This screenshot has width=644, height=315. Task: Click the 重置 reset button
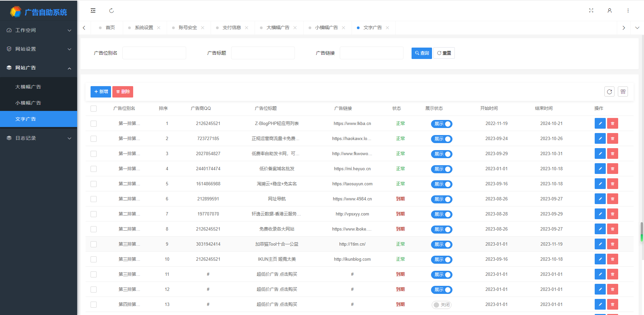point(444,53)
